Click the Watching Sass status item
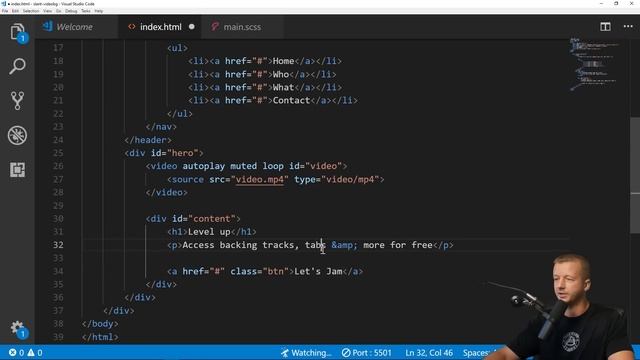The width and height of the screenshot is (640, 360). (x=306, y=353)
